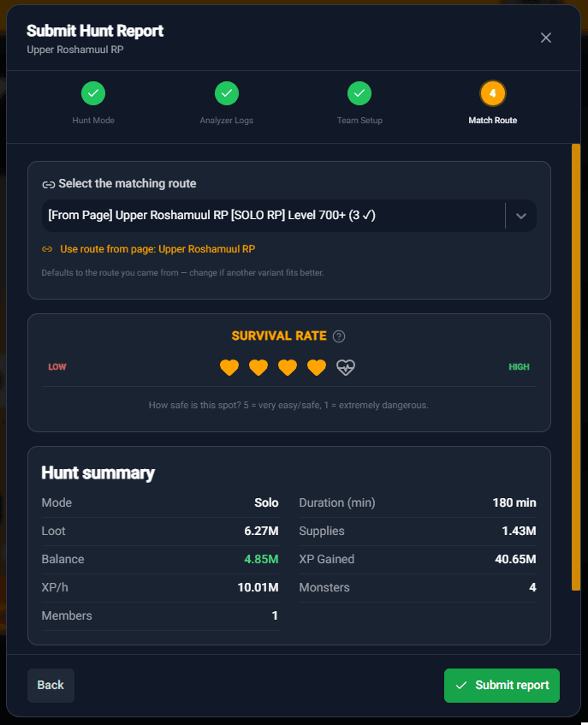Set survival rate to three hearts
588x725 pixels.
(x=288, y=367)
